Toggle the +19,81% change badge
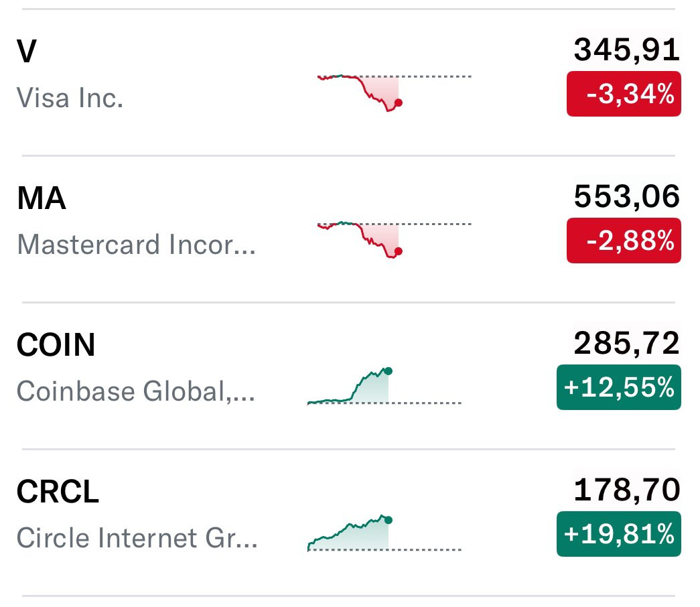 tap(618, 534)
